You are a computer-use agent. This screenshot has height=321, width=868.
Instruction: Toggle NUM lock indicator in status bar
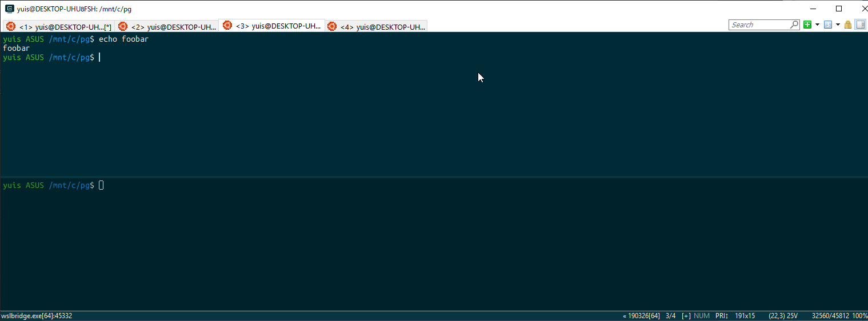[x=702, y=316]
